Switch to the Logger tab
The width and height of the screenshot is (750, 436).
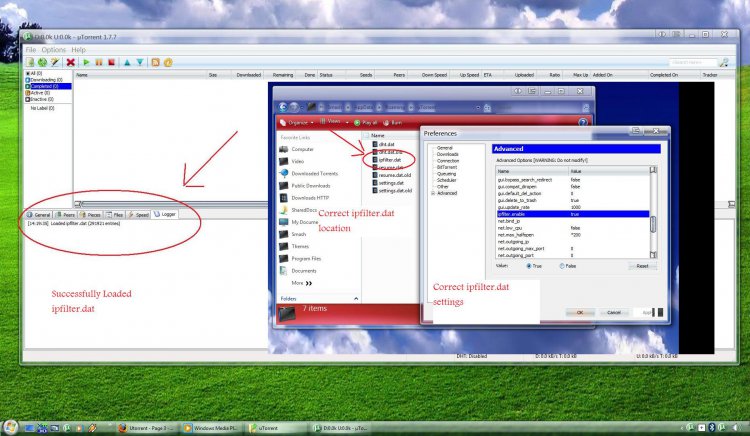pyautogui.click(x=165, y=214)
